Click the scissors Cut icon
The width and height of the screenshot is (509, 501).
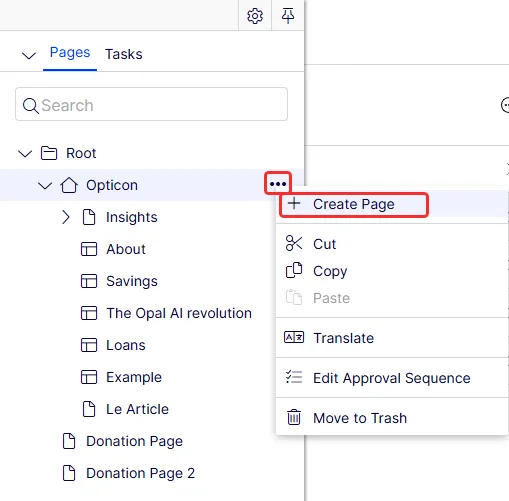tap(294, 243)
